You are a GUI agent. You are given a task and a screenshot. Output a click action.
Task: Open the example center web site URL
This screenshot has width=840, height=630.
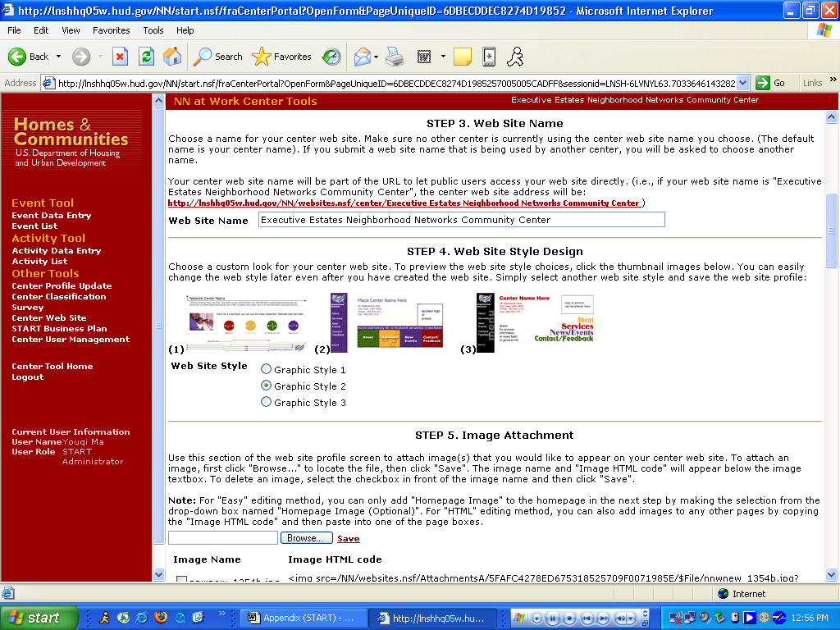click(x=404, y=203)
